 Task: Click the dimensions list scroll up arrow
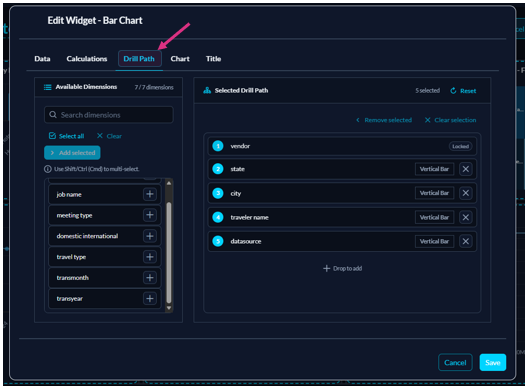coord(169,183)
